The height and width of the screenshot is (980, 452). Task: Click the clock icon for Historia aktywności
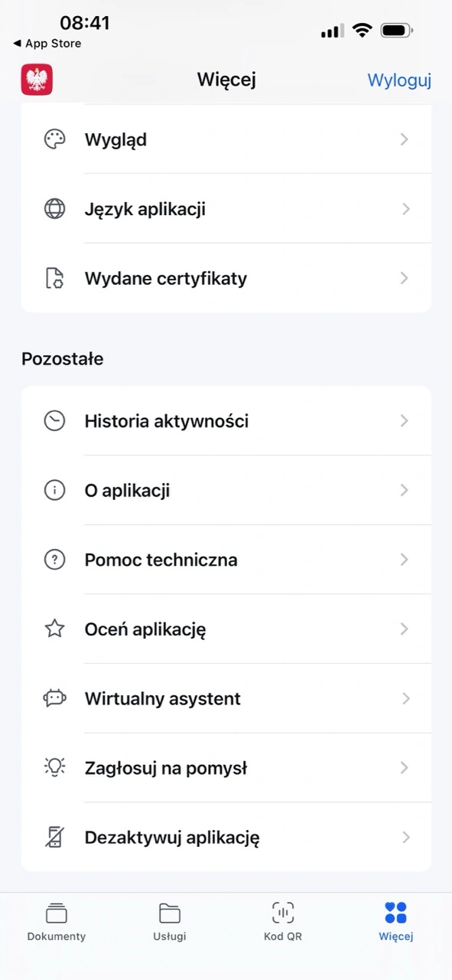tap(54, 420)
